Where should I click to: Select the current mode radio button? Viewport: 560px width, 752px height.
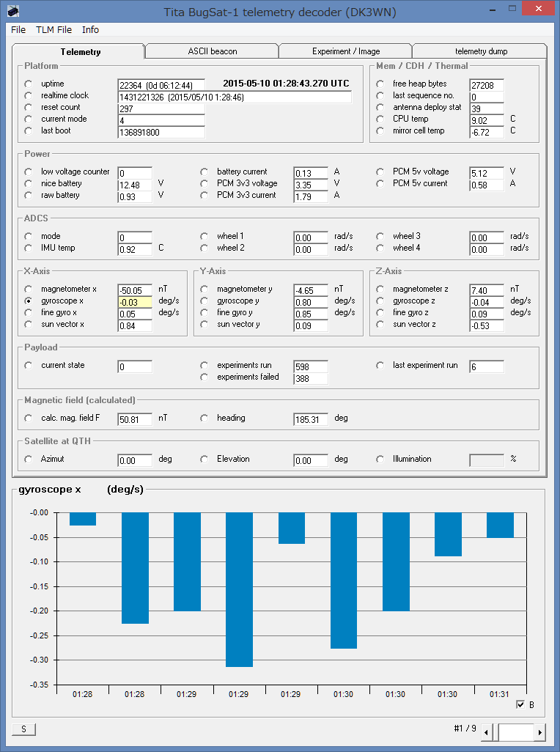(29, 119)
